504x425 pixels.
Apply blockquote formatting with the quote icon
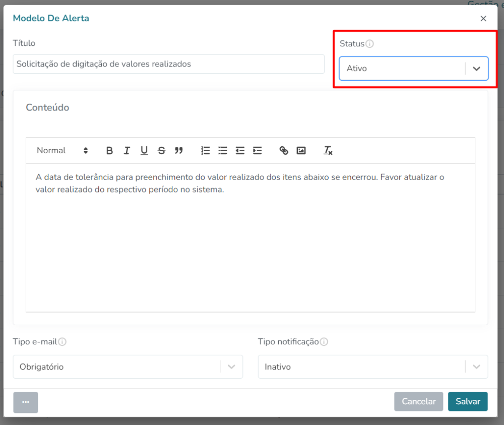point(179,150)
